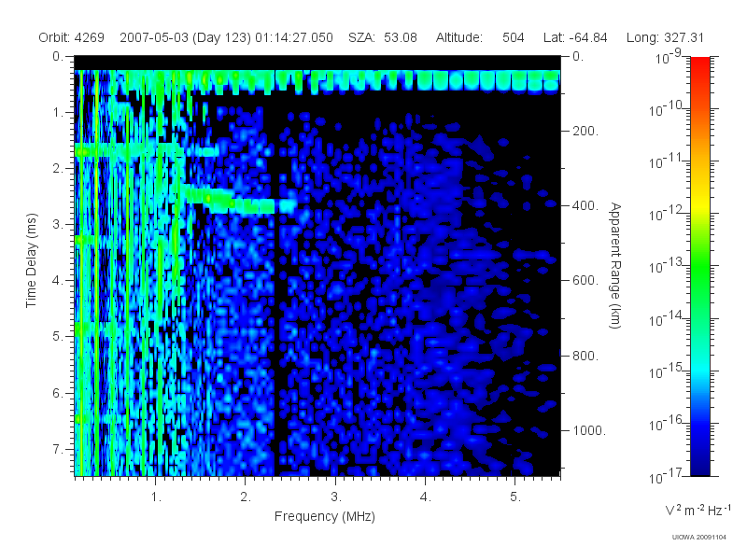
Task: Click color bar label '10⁻¹⁴'
Action: [667, 318]
